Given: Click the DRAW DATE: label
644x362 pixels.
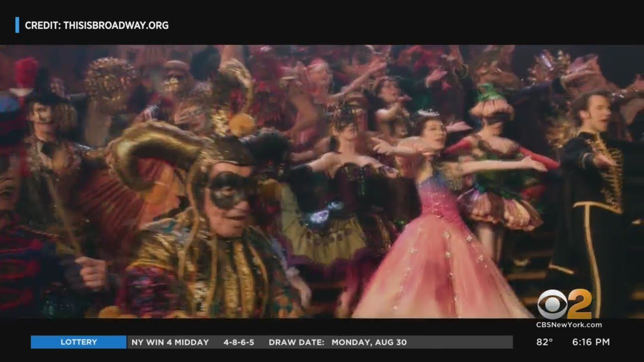Looking at the screenshot, I should [x=296, y=342].
